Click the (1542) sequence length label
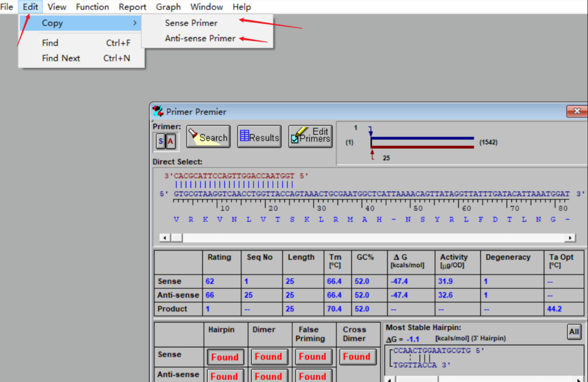This screenshot has height=382, width=588. pyautogui.click(x=488, y=142)
